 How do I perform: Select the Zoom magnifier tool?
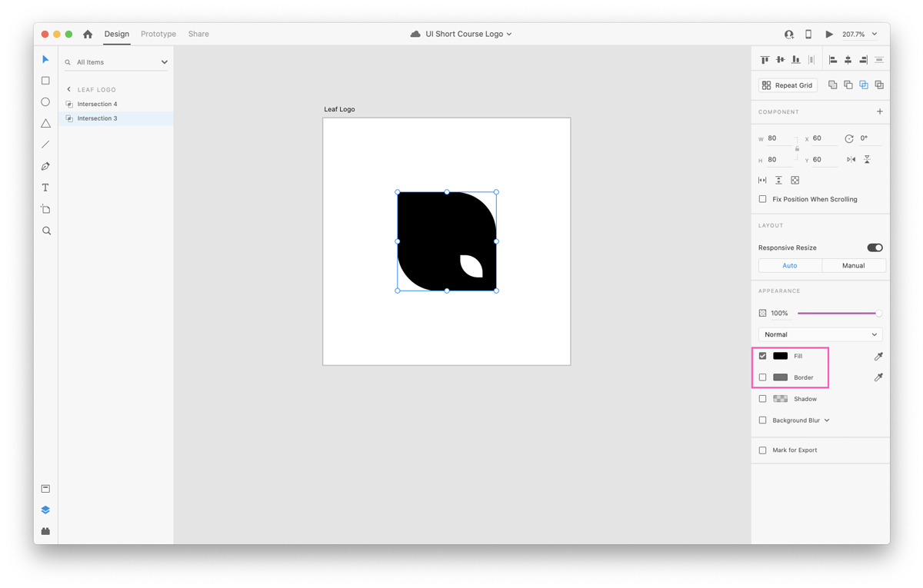point(46,231)
